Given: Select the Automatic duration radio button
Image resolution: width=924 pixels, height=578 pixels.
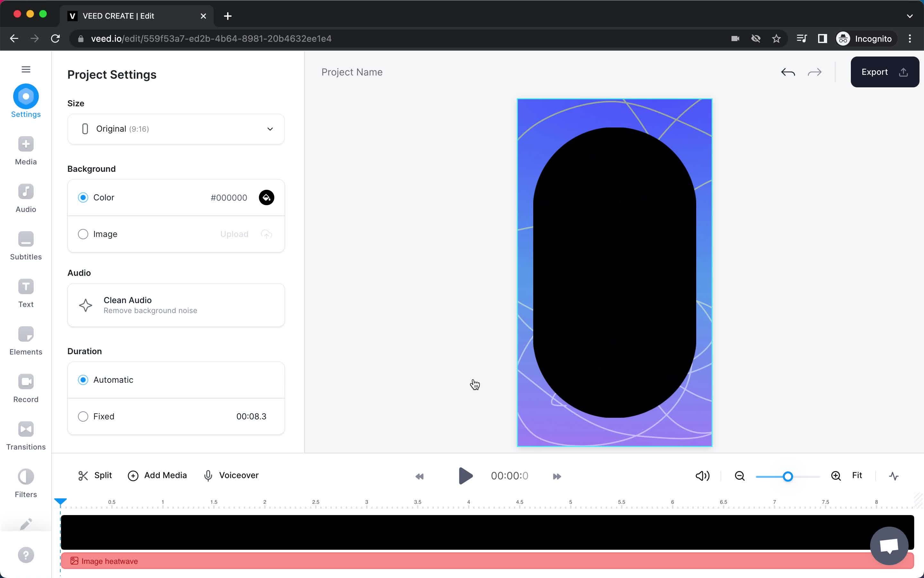Looking at the screenshot, I should 83,380.
